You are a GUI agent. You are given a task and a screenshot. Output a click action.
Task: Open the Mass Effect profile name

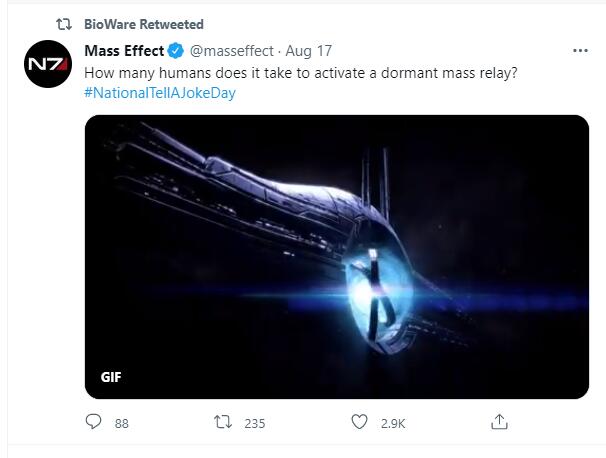click(124, 51)
